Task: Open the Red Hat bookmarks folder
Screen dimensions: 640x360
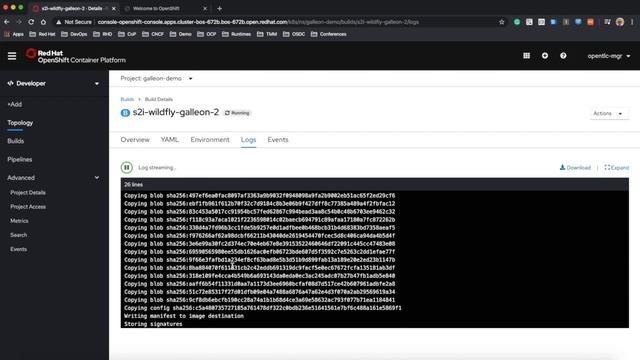Action: coord(42,34)
